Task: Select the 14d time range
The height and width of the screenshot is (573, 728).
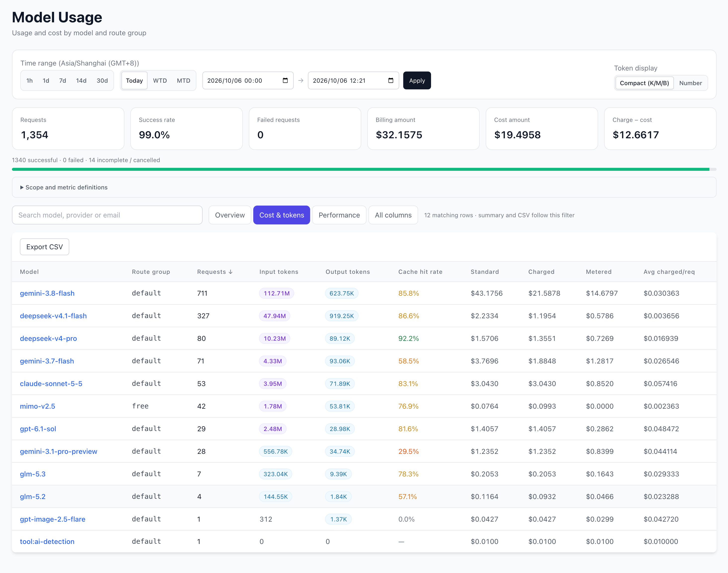Action: [81, 80]
